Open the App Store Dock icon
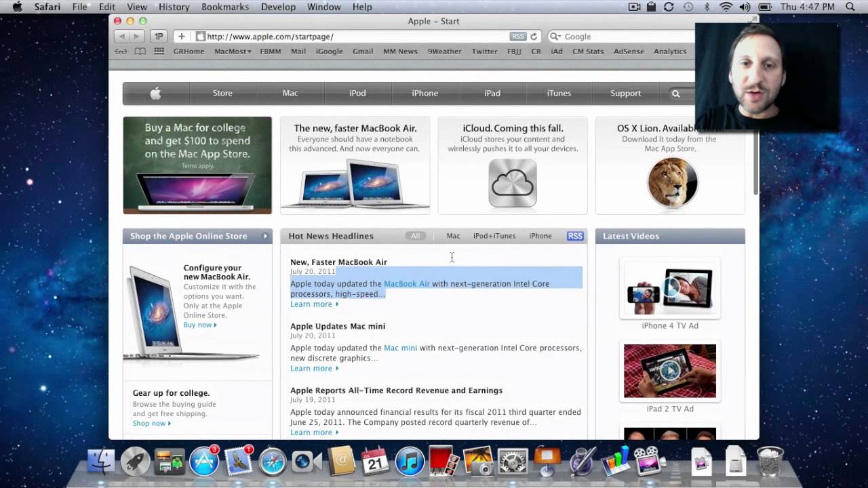Screen dimensions: 868x488 (204, 462)
